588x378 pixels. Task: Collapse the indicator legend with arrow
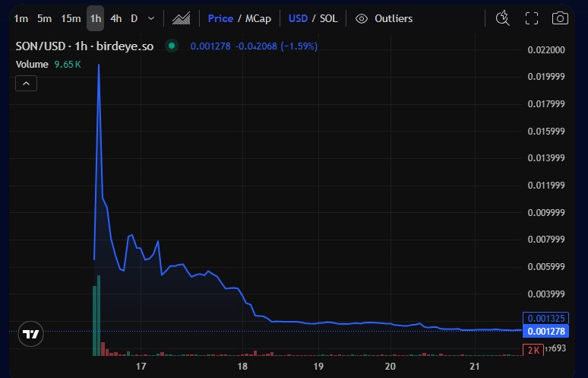click(27, 84)
